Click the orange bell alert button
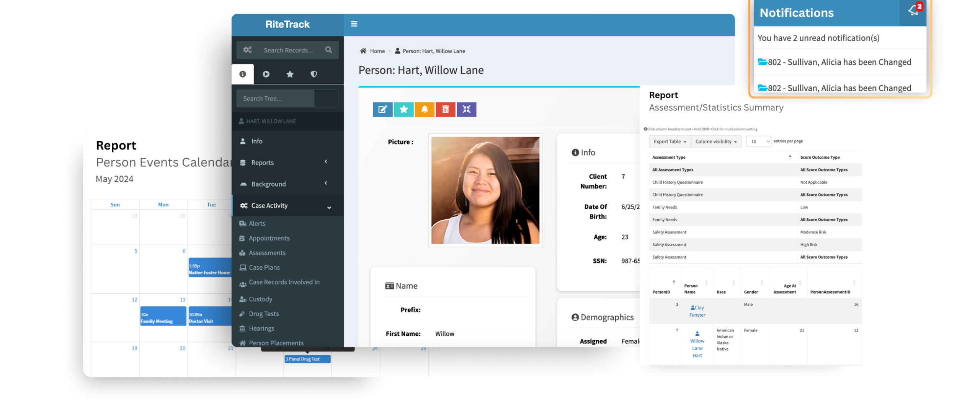 click(424, 109)
